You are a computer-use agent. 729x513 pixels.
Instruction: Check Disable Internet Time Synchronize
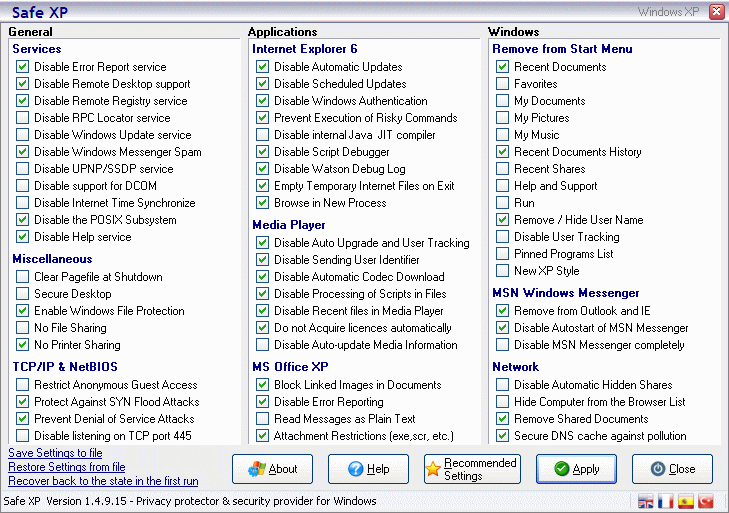(x=22, y=202)
